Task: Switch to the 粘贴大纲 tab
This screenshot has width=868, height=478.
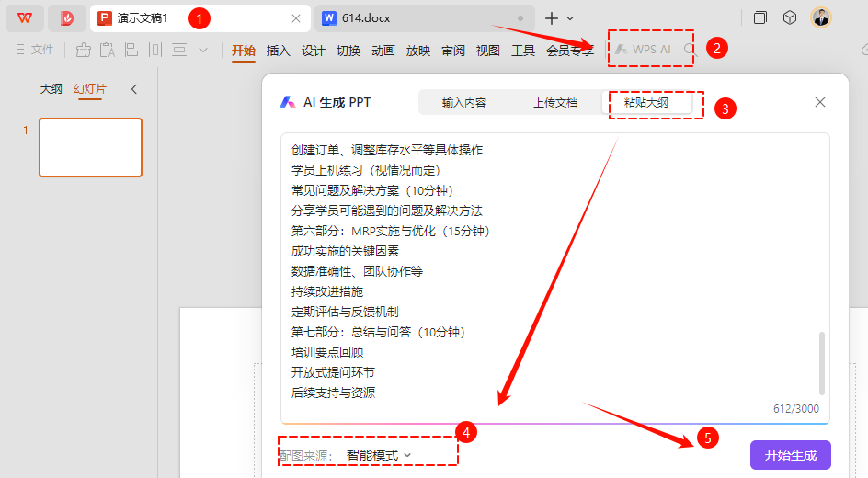Action: 646,102
